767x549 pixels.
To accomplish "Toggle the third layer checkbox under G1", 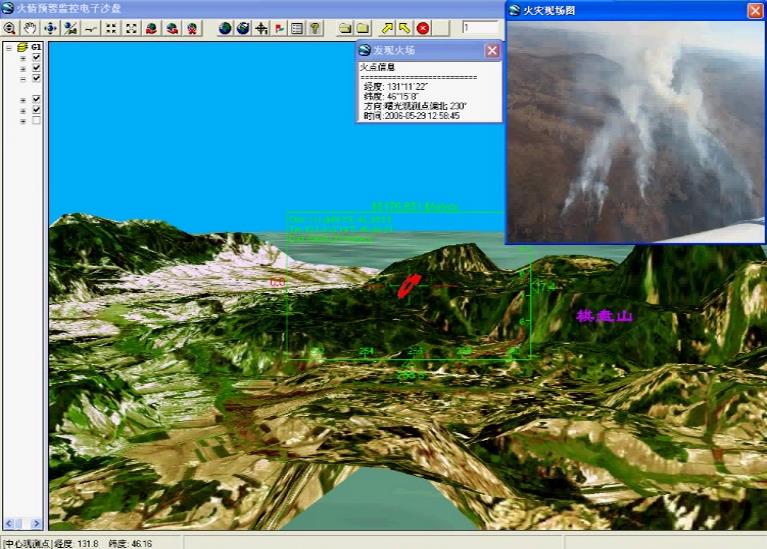I will (x=37, y=78).
